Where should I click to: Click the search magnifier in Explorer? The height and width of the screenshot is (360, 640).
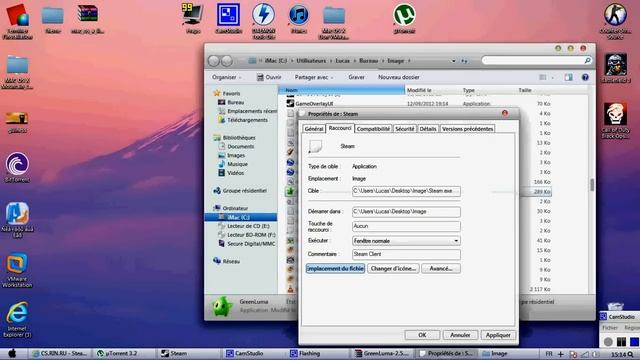coord(587,60)
